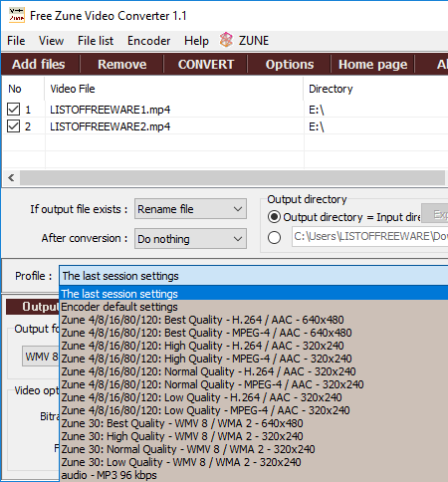
Task: Click the output path field C:\Users\LISTOFFREEWARE
Action: tap(370, 236)
